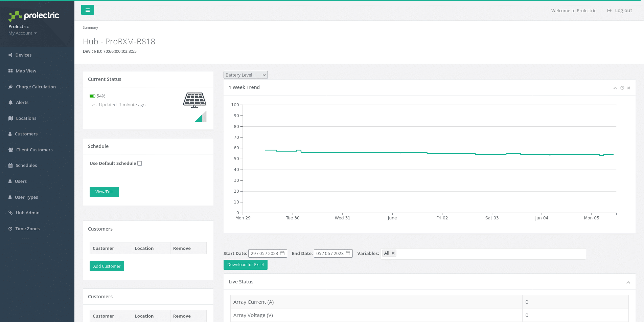
Task: Click the Summary breadcrumb link
Action: tap(90, 27)
